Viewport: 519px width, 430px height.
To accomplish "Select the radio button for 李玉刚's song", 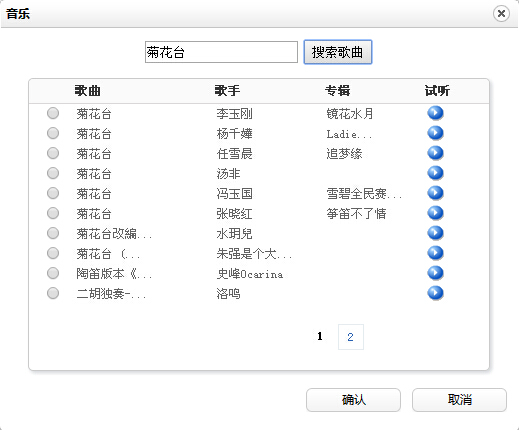I will coord(53,113).
